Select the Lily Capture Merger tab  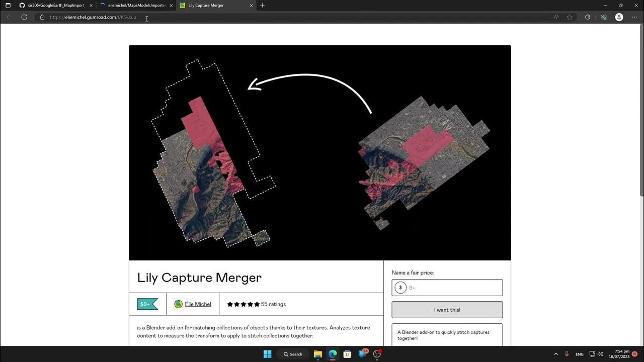tap(216, 5)
